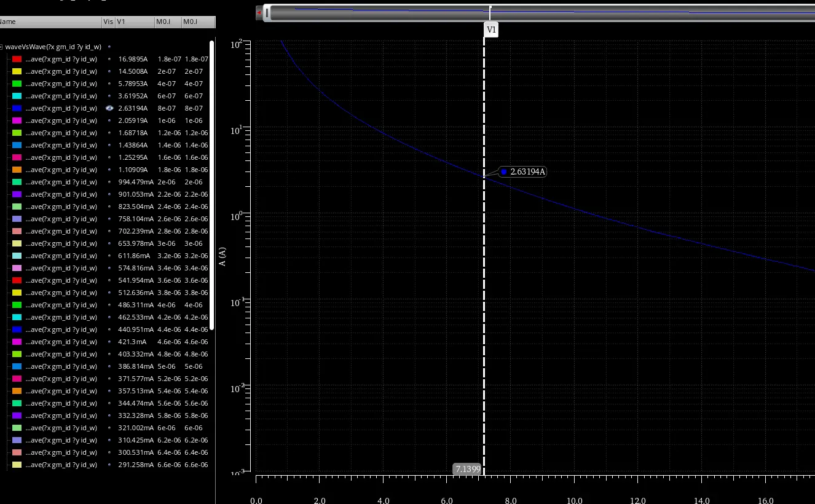
Task: Click the yellow swatch in the 512.636mA row
Action: [17, 293]
